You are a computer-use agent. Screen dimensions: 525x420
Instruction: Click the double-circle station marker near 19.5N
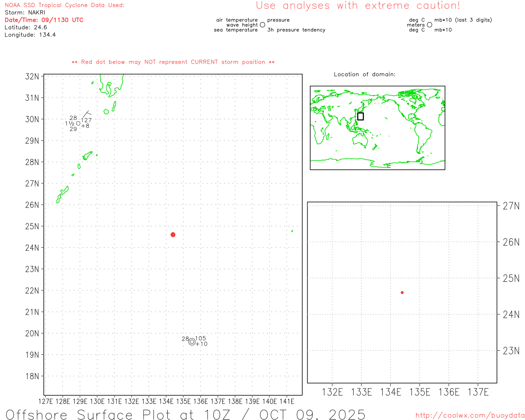[x=192, y=342]
